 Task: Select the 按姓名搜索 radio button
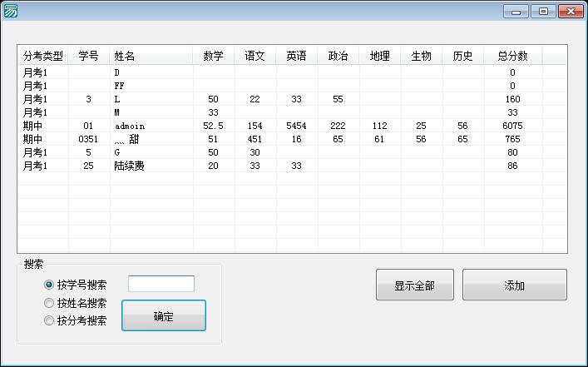click(x=49, y=303)
